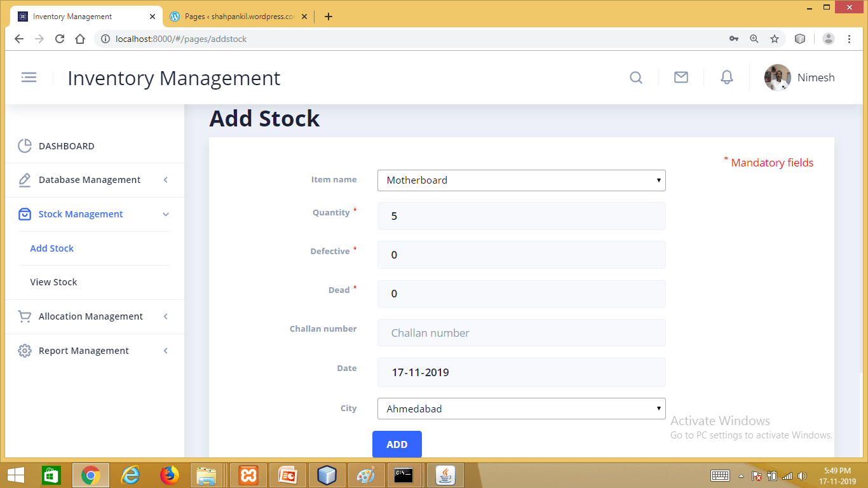Screen dimensions: 868x488
Task: Collapse the Stock Management section
Action: pos(166,214)
